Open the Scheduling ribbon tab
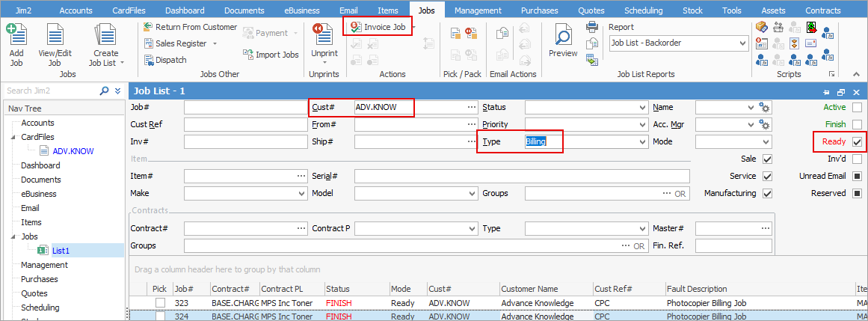Viewport: 868px width, 321px height. point(643,10)
